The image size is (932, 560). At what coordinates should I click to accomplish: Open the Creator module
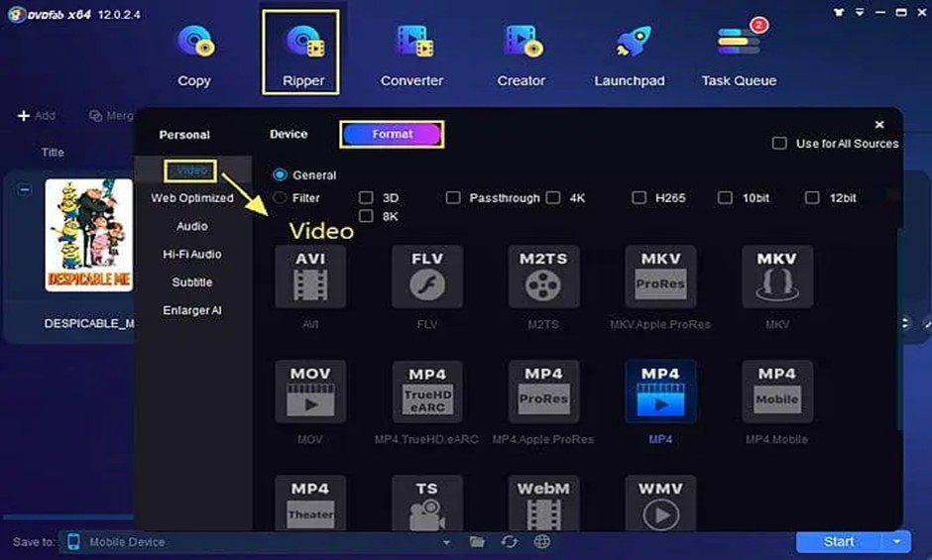(521, 55)
